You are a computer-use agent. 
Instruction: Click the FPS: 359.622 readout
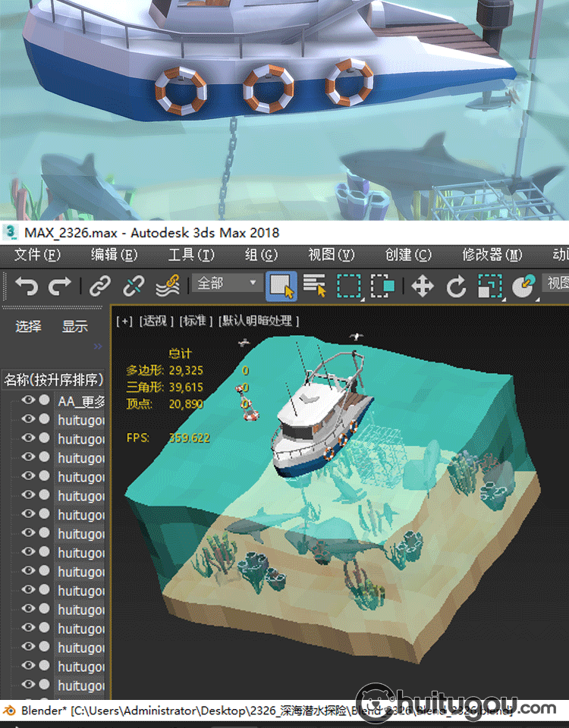coord(168,438)
